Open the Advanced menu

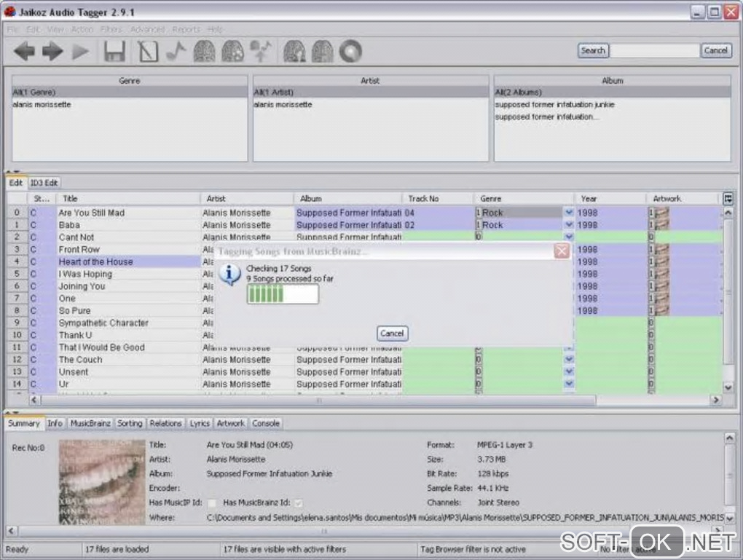[x=147, y=29]
